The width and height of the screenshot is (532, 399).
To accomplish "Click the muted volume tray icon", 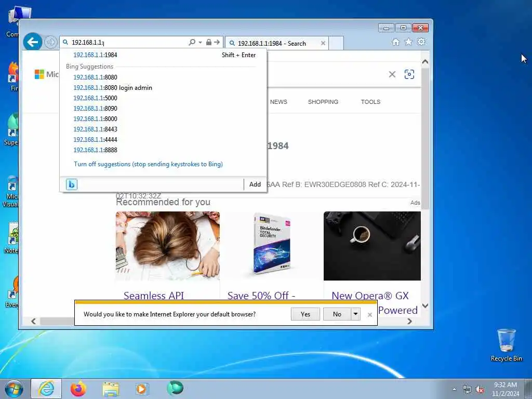I will pyautogui.click(x=480, y=390).
